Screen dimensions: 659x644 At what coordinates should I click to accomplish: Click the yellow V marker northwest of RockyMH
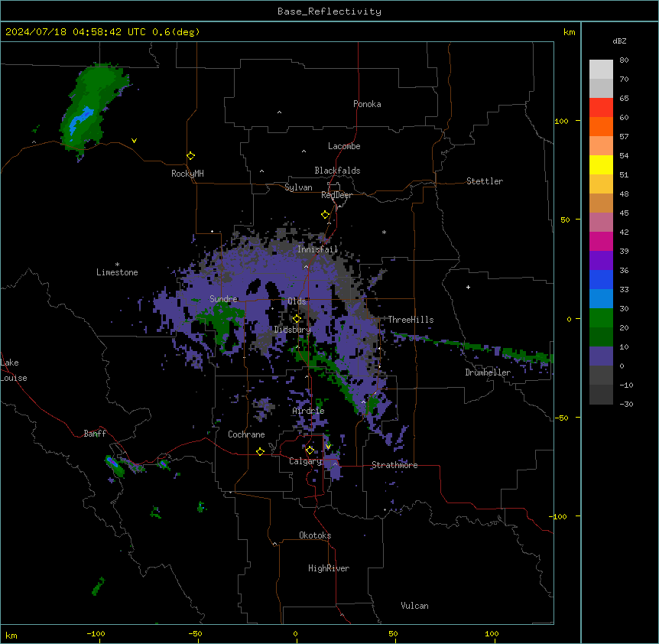click(134, 141)
